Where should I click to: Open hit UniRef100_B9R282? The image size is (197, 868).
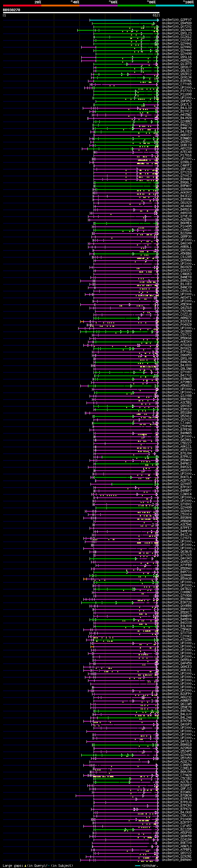tap(176, 399)
